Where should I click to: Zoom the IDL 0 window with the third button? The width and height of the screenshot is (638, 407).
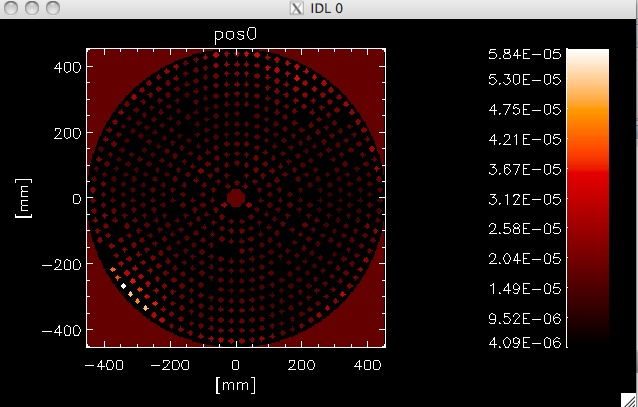click(x=53, y=8)
